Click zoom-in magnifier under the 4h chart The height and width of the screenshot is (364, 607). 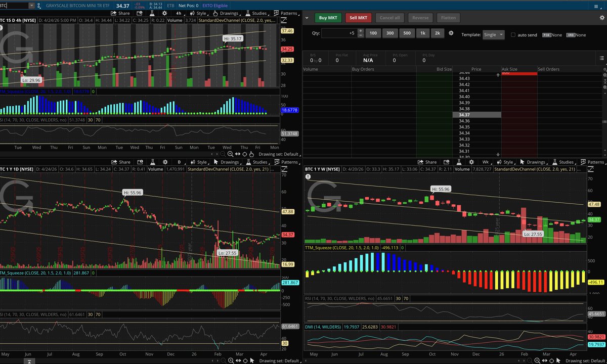coord(230,154)
